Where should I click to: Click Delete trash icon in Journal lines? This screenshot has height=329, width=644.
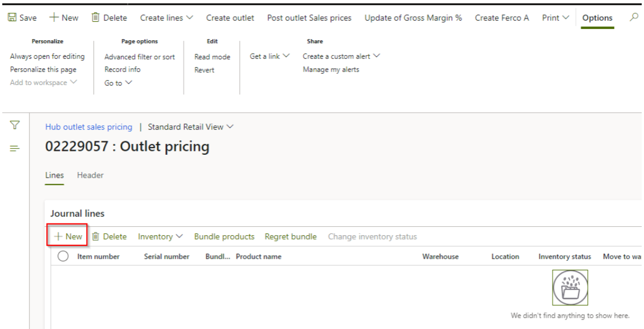[x=96, y=237]
